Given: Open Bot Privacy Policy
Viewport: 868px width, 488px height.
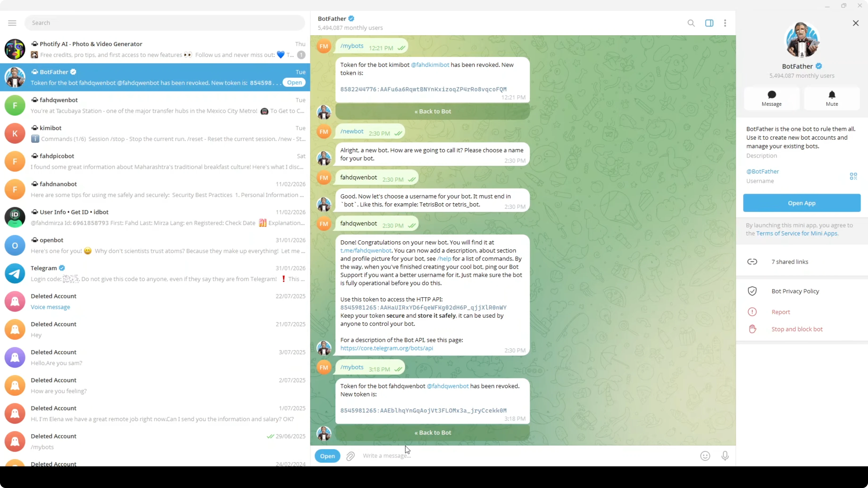Looking at the screenshot, I should [795, 291].
